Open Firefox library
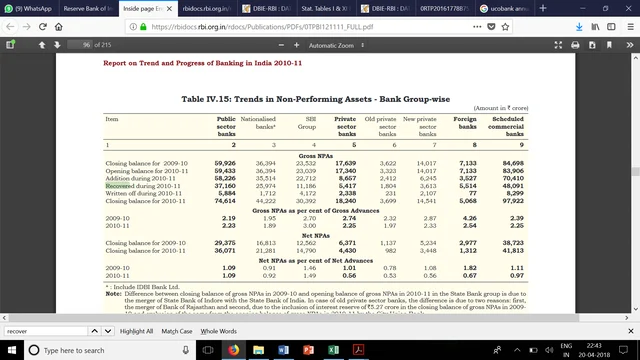The image size is (640, 360). click(x=595, y=27)
